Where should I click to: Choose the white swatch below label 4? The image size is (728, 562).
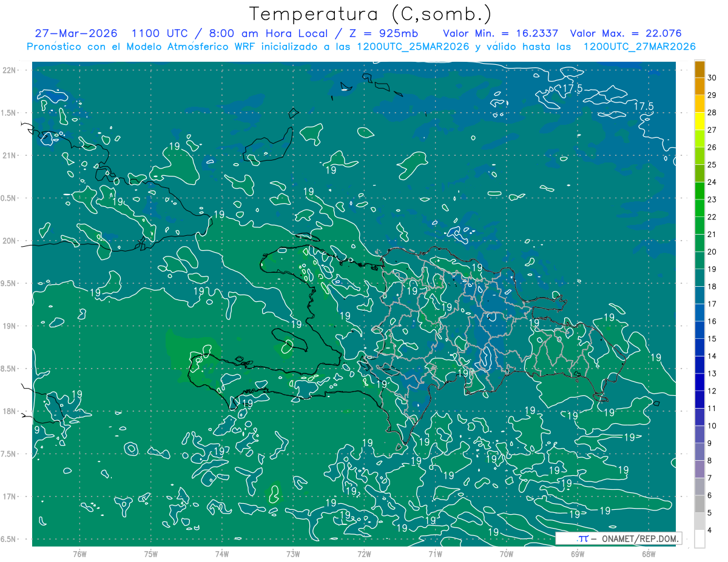coord(699,538)
